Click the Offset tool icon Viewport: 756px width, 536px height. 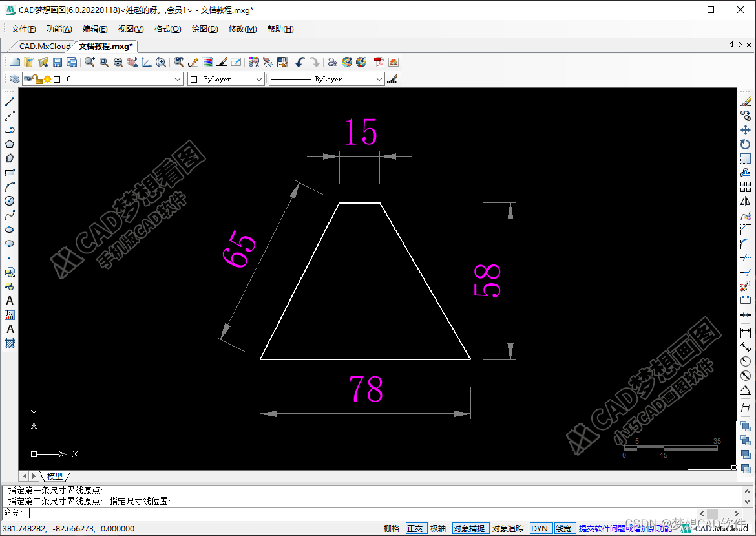coord(746,173)
